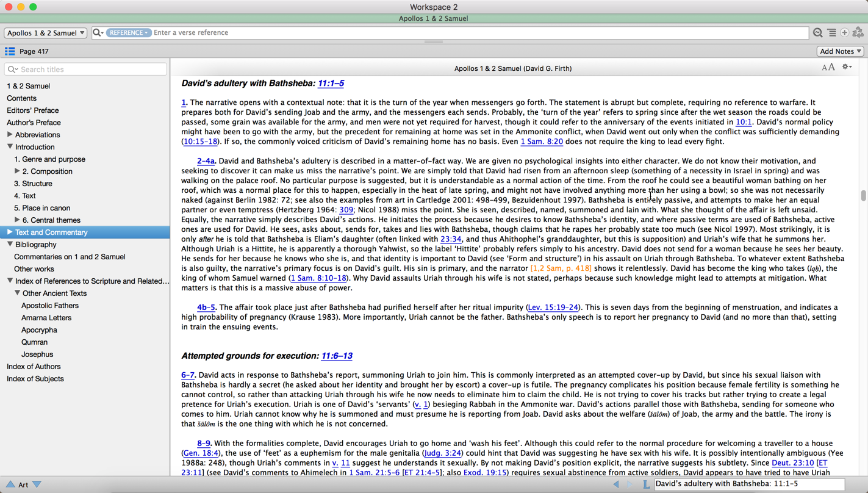Viewport: 868px width, 493px height.
Task: Open the 11:6–13 heading link
Action: (337, 356)
